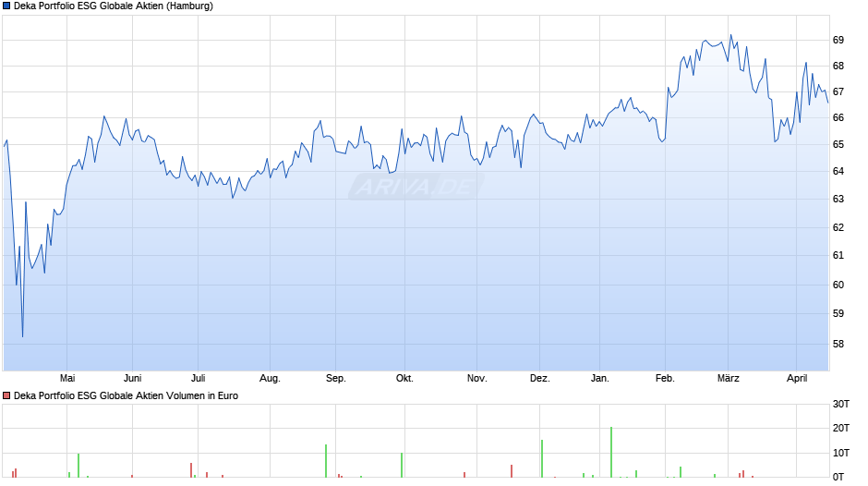Click the 'April' month label
The width and height of the screenshot is (868, 486).
point(797,378)
